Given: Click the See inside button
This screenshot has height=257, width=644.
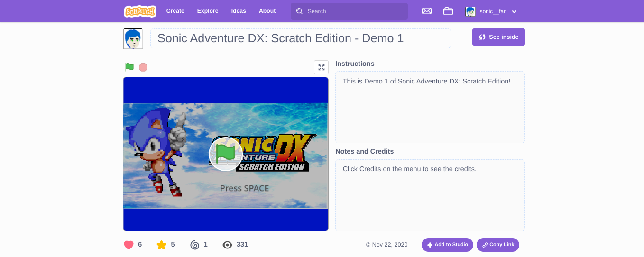Looking at the screenshot, I should click(x=498, y=37).
